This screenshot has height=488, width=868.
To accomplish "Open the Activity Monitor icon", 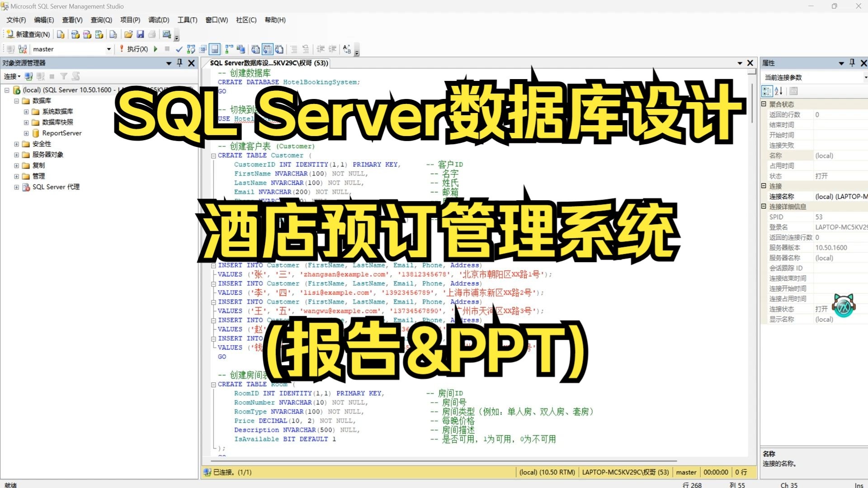I will tap(167, 34).
